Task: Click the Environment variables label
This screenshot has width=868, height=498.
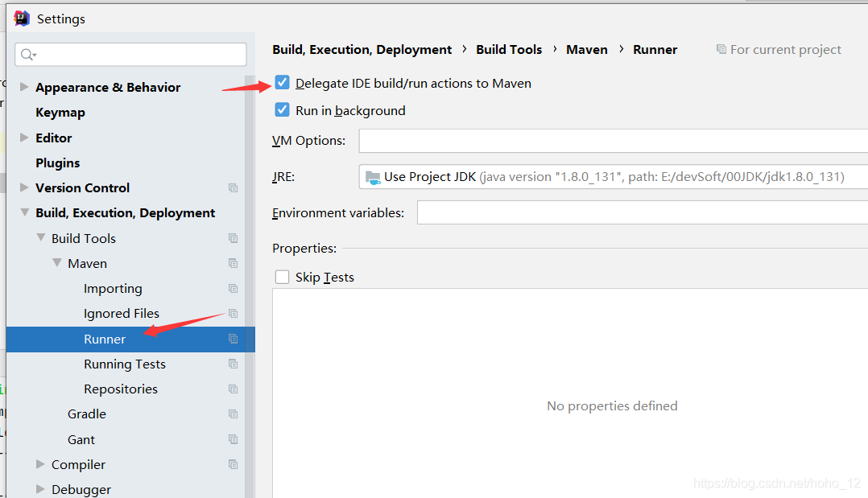Action: [338, 213]
